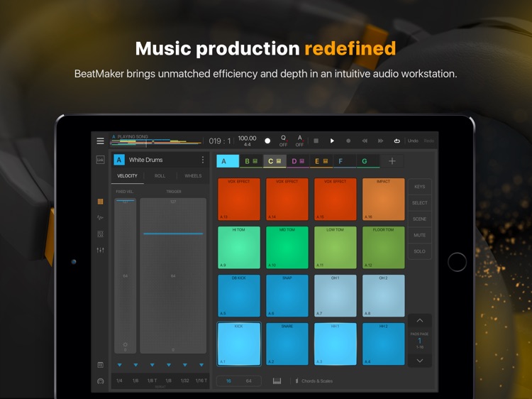
Task: Click the song overview timeline strip
Action: click(156, 143)
